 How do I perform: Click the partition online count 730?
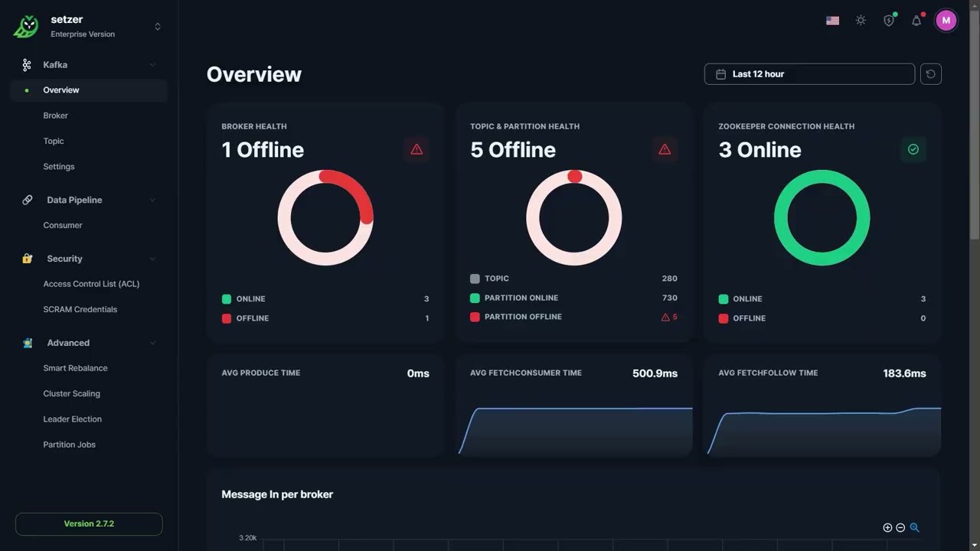pos(669,298)
